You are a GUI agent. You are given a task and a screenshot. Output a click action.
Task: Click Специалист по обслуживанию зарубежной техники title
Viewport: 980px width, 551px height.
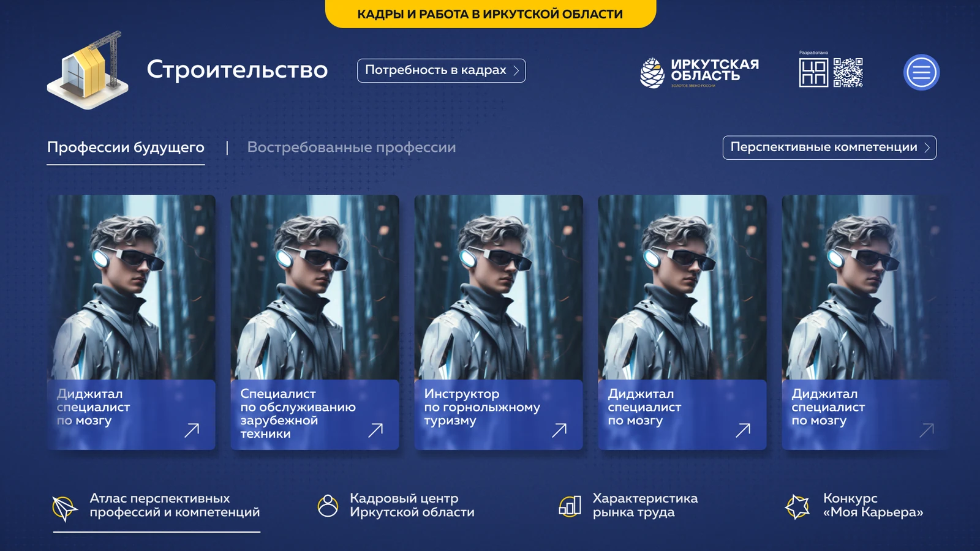point(298,414)
